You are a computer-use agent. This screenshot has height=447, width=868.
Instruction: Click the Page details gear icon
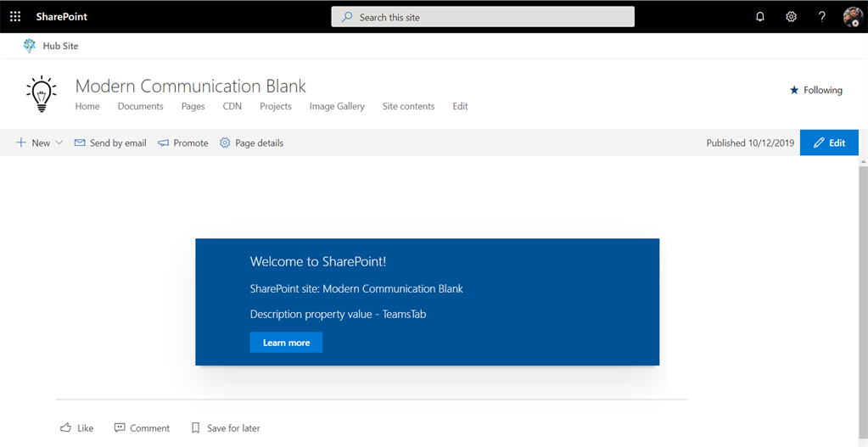(x=225, y=142)
